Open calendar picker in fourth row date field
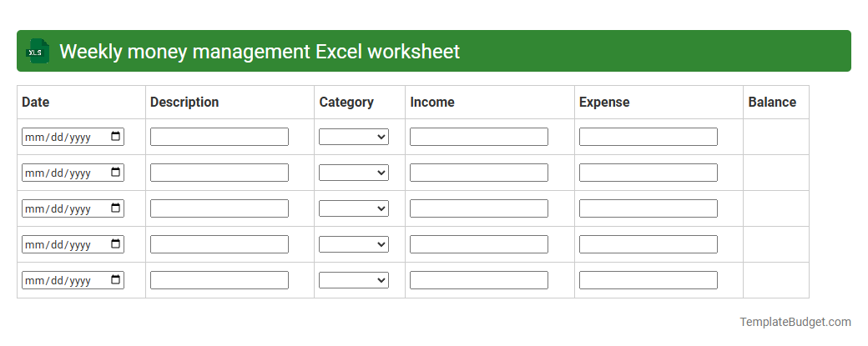Screen dimensions: 868x346 116,243
